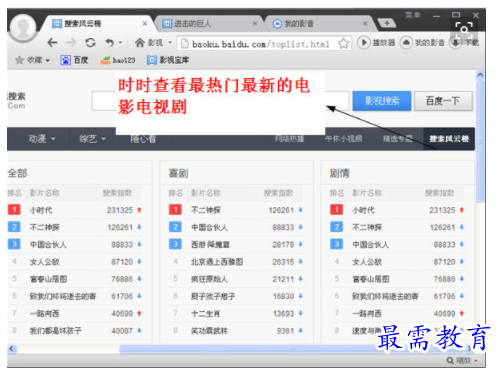Image resolution: width=499 pixels, height=369 pixels.
Task: Open 富春山居图 in the 剧情 list
Action: click(371, 279)
